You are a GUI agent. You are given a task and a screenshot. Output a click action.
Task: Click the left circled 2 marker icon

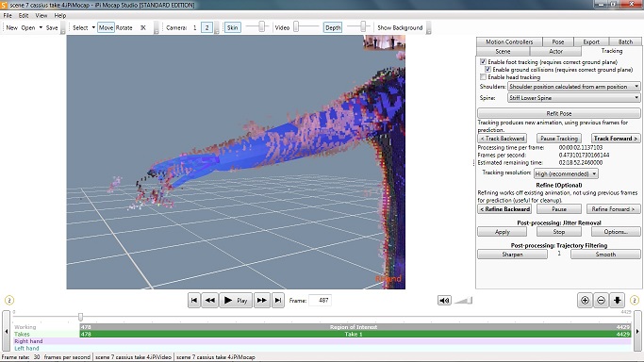click(x=9, y=301)
